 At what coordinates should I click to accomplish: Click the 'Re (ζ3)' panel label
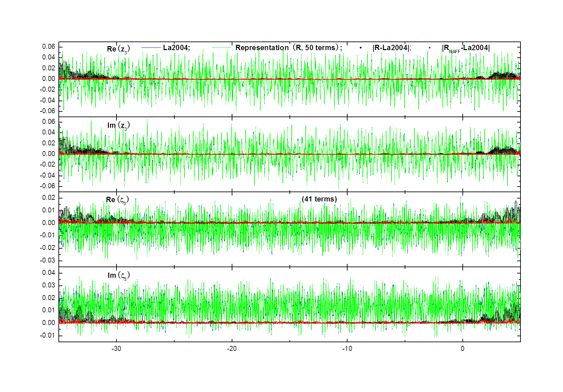click(118, 200)
